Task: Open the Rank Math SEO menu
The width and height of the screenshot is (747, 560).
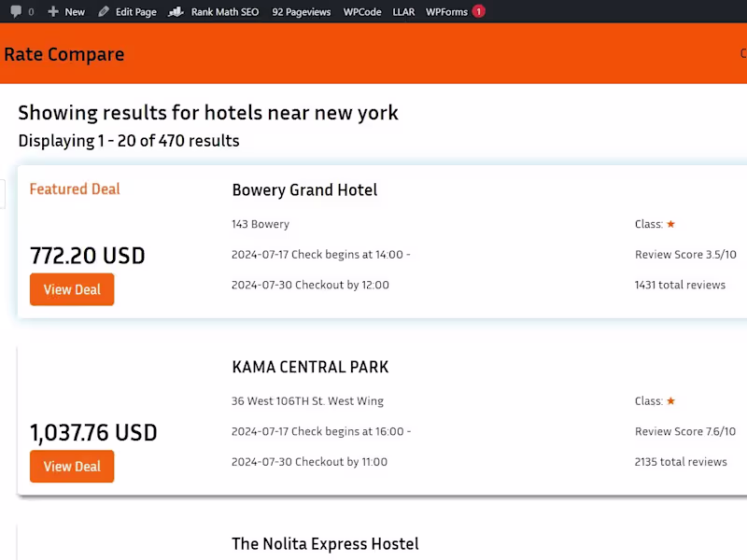Action: [x=224, y=12]
